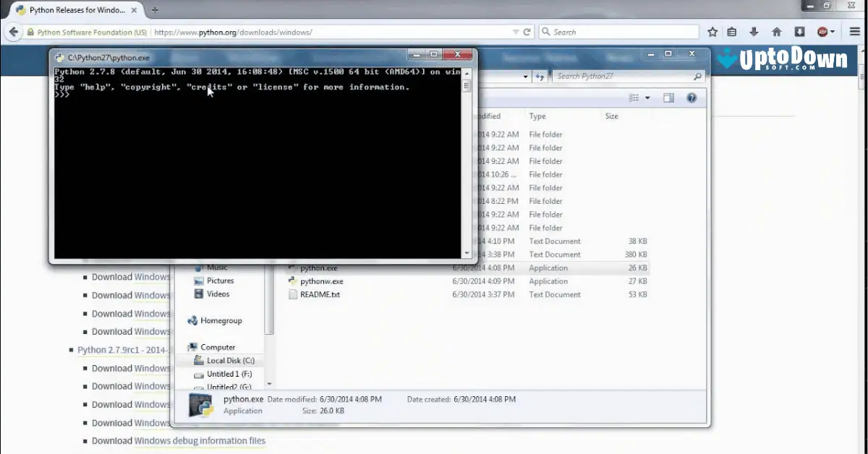Toggle the preview pane in Explorer
The height and width of the screenshot is (454, 868).
click(668, 97)
